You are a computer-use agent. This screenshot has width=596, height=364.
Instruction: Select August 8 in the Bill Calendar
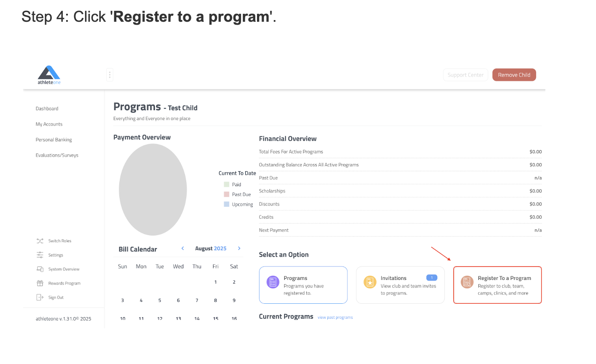tap(216, 300)
